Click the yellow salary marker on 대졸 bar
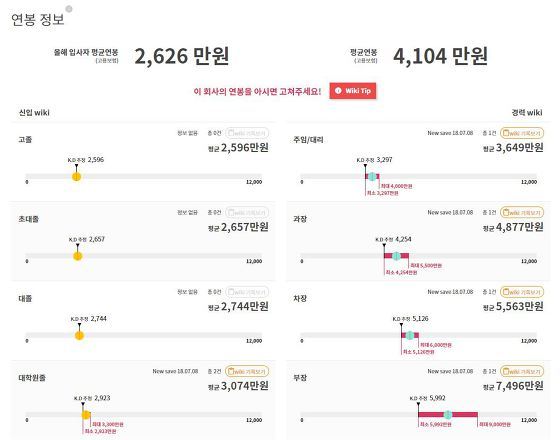Viewport: 560px width, 440px height. [79, 335]
